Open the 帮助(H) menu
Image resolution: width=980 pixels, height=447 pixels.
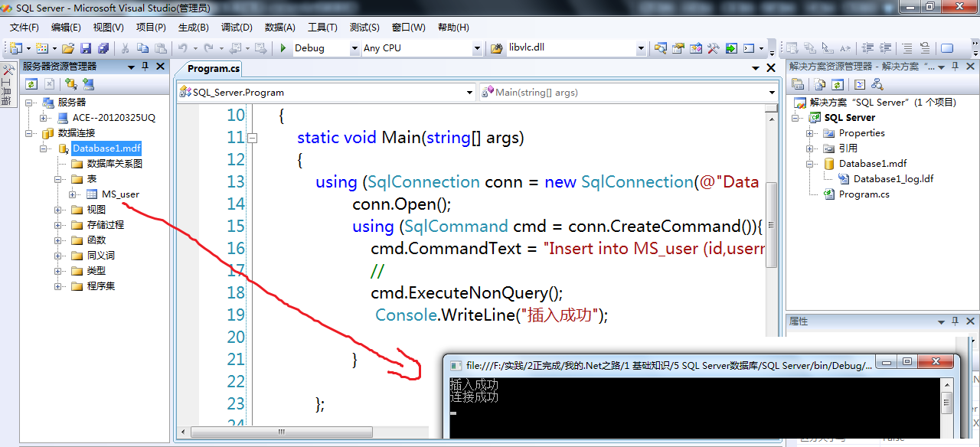pyautogui.click(x=453, y=27)
